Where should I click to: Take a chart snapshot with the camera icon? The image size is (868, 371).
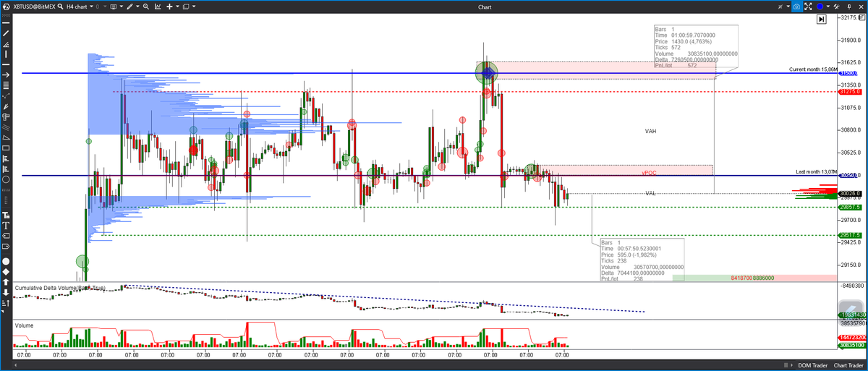pos(796,7)
